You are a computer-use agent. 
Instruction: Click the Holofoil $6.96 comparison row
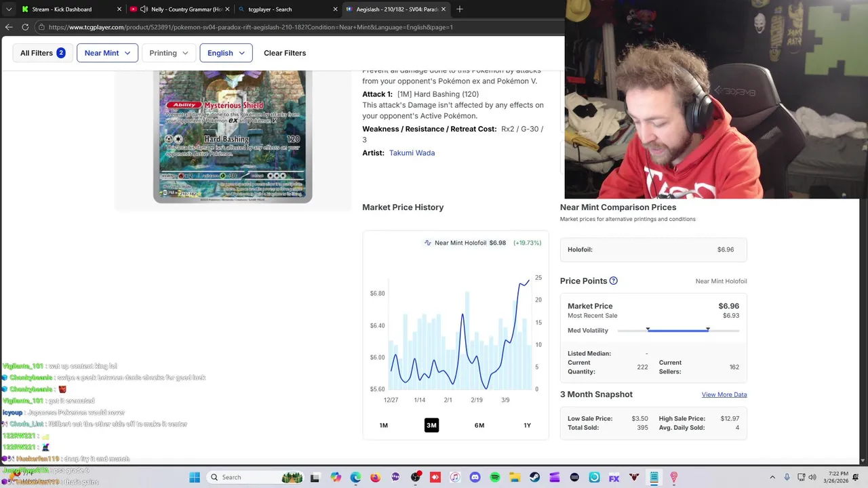coord(653,249)
